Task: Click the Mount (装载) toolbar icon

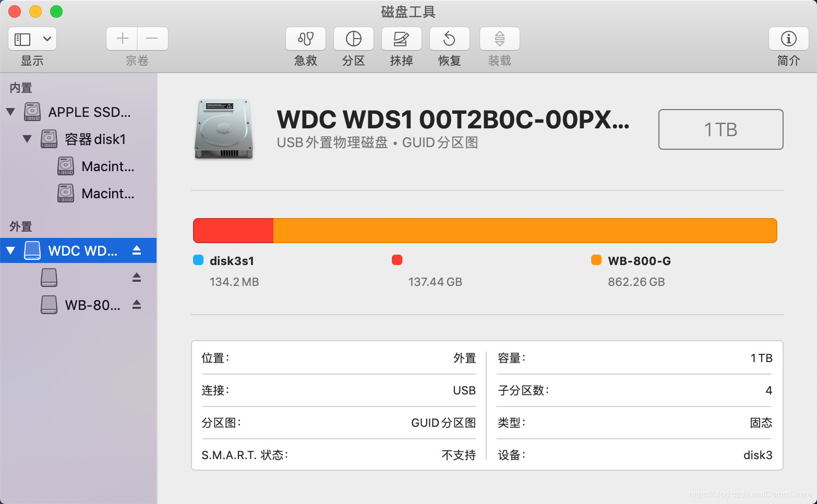Action: [500, 39]
